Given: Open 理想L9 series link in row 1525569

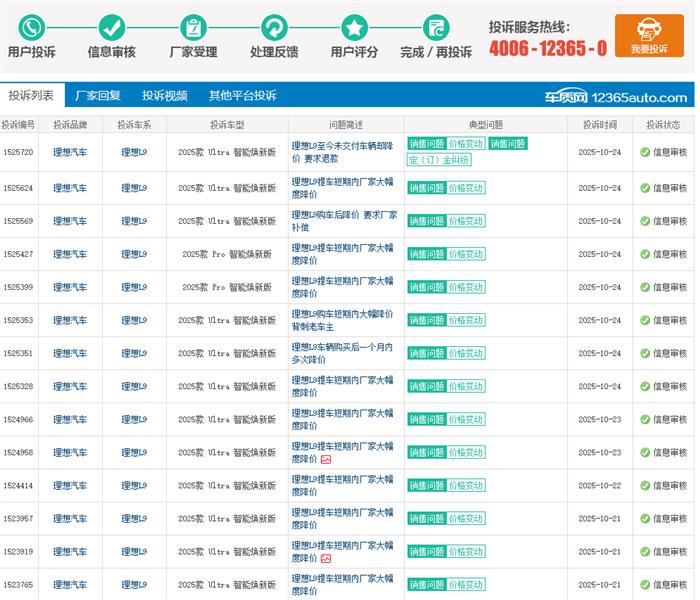Looking at the screenshot, I should [134, 221].
